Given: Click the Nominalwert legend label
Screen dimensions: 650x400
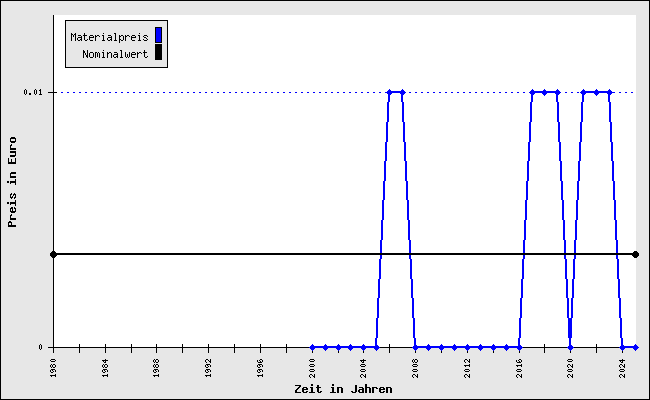Looking at the screenshot, I should click(115, 54).
